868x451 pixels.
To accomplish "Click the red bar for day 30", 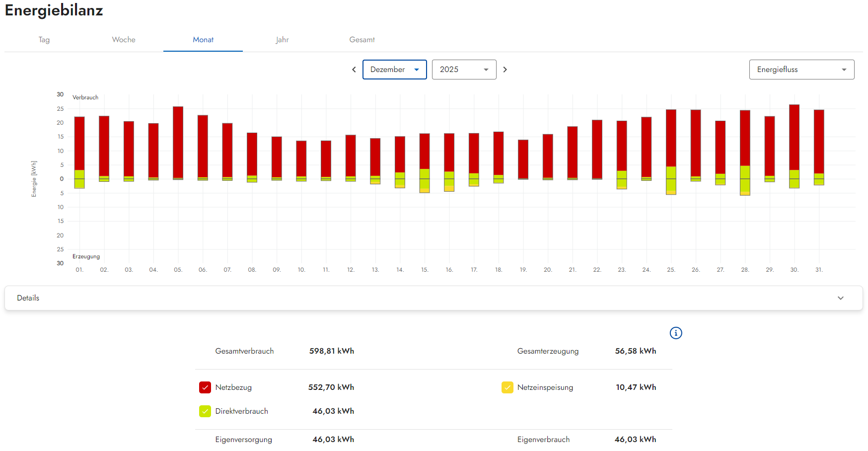I will tap(794, 137).
